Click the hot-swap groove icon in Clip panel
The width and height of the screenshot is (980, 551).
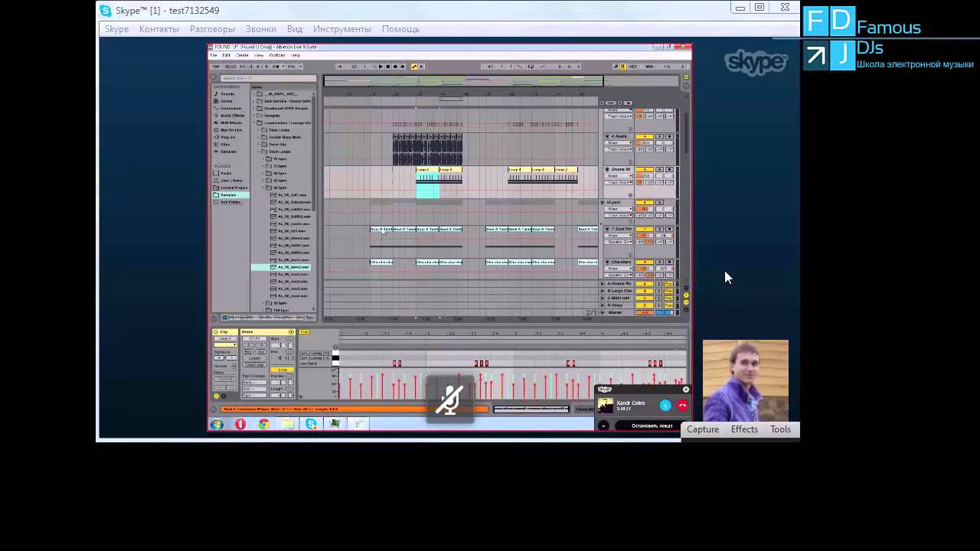click(234, 366)
